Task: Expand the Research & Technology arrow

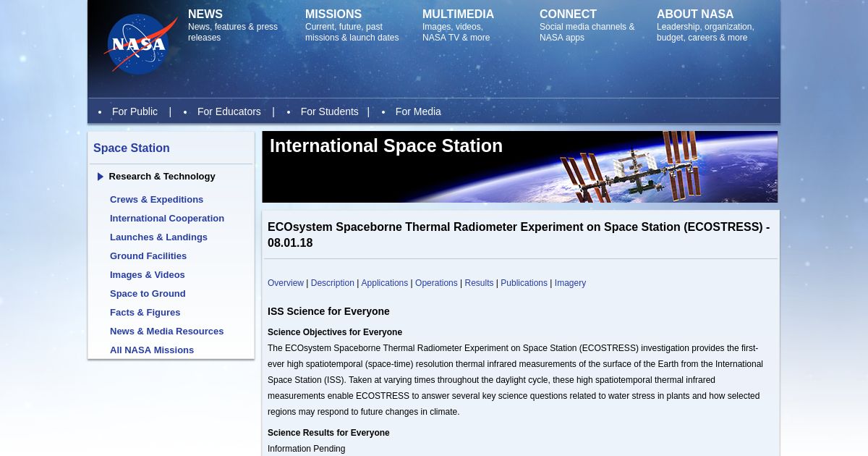Action: [101, 177]
